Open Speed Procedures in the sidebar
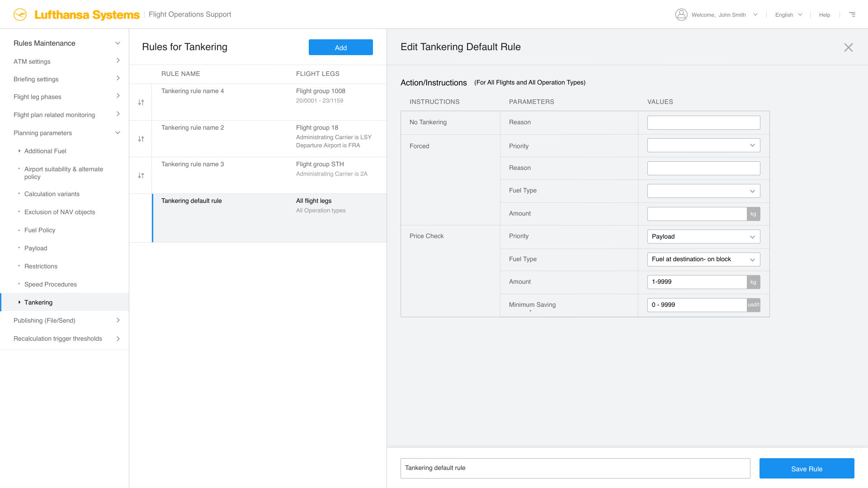Screen dimensions: 868x488 tap(51, 284)
